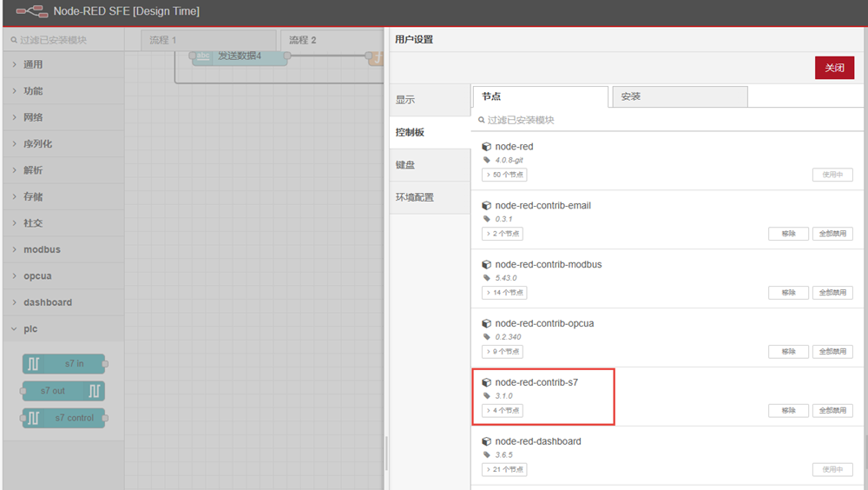The width and height of the screenshot is (868, 490).
Task: Open the 键盘 settings section
Action: coord(431,164)
